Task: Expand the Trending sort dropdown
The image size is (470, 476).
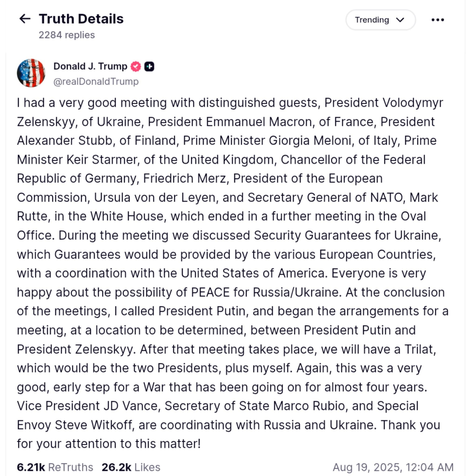Action: click(380, 20)
